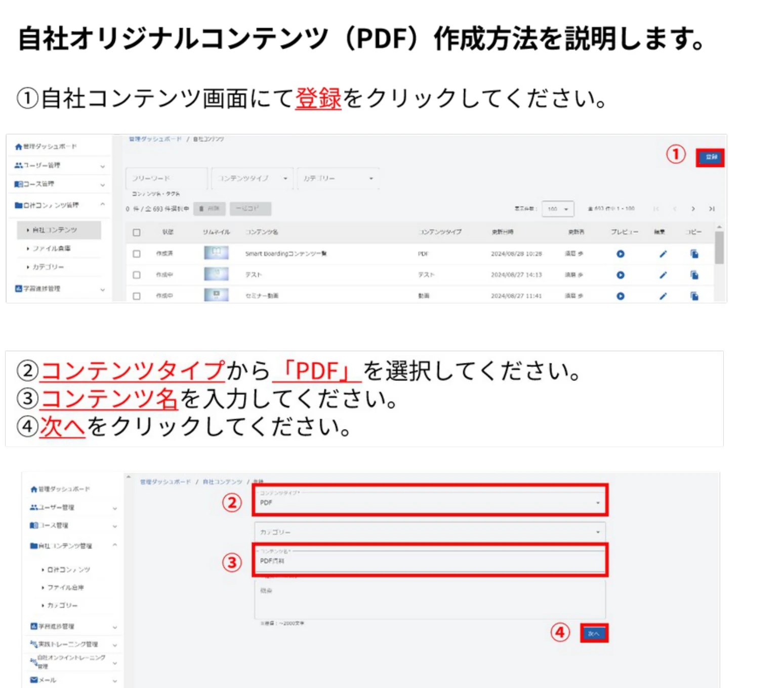
Task: Expand the メール section in the sidebar
Action: pos(73,680)
